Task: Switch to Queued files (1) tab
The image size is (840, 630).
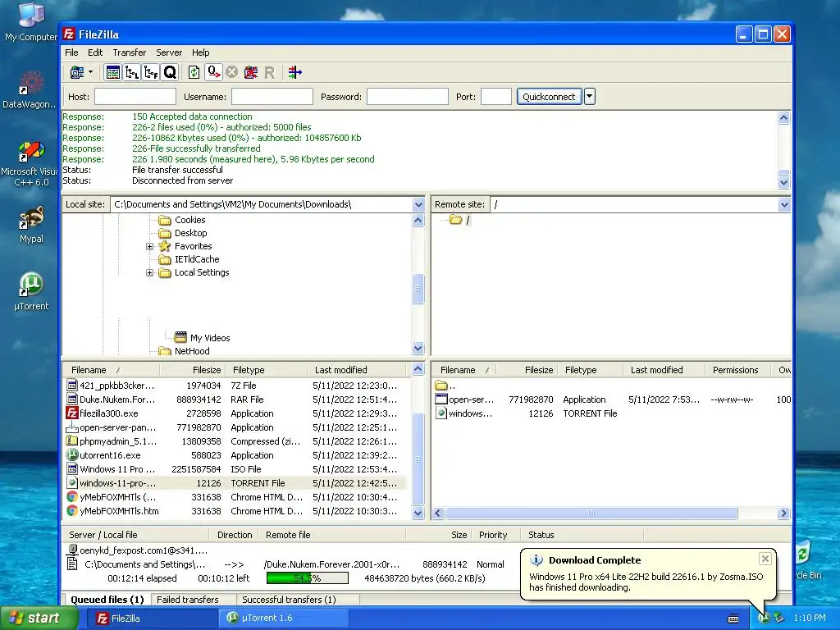Action: (107, 600)
